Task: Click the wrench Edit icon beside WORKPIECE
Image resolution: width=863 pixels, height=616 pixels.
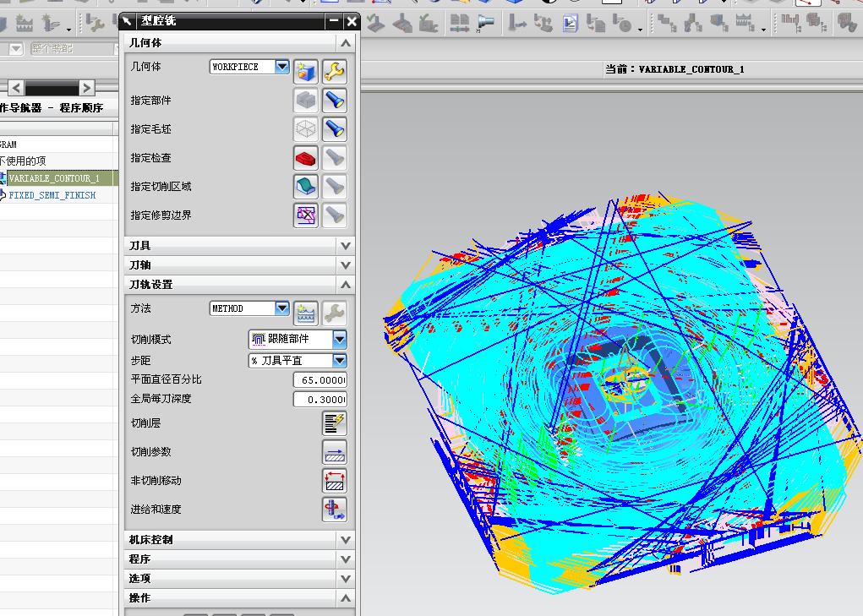Action: 335,72
